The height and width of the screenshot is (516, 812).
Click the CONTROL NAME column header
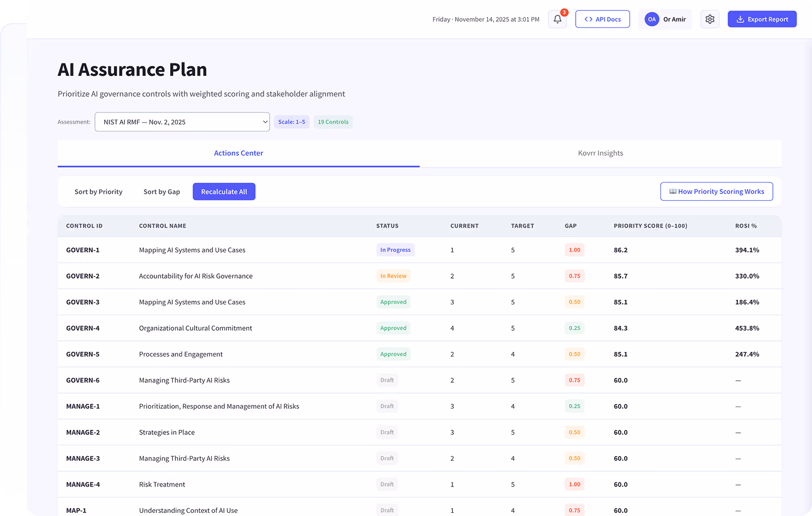tap(163, 226)
